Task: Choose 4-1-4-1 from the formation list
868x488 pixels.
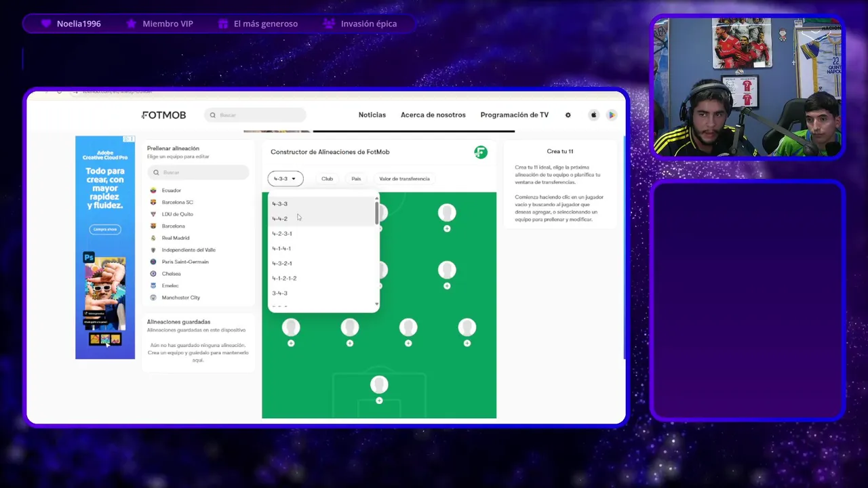Action: [x=322, y=249]
